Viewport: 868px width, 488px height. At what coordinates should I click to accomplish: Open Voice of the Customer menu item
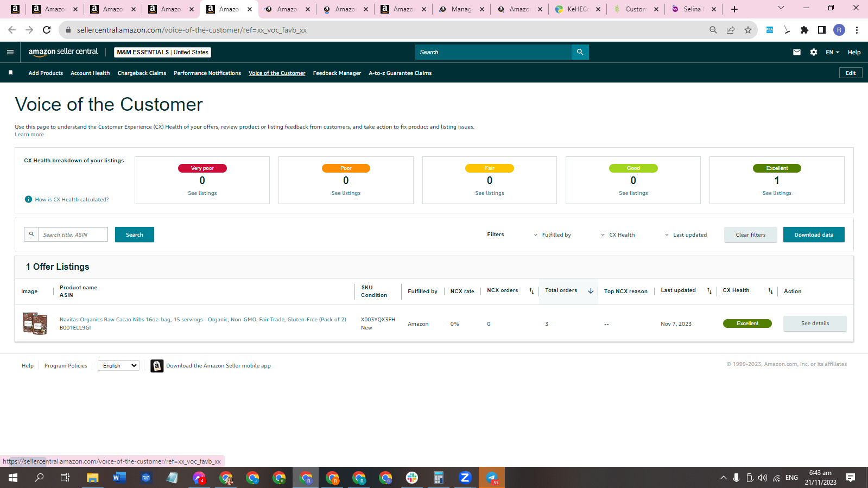tap(277, 73)
